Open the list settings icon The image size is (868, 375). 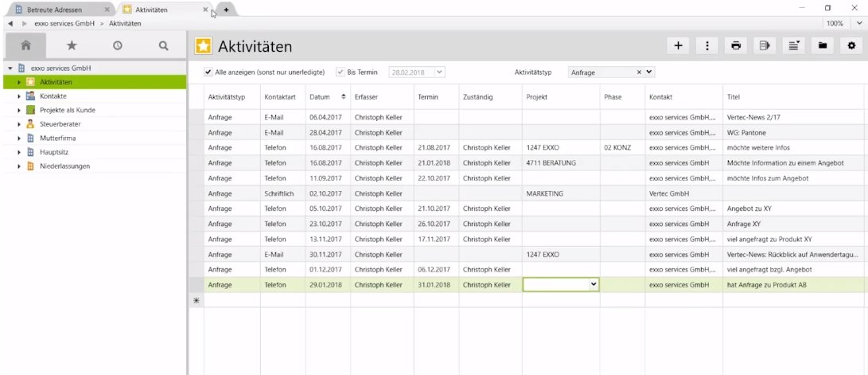tap(793, 46)
